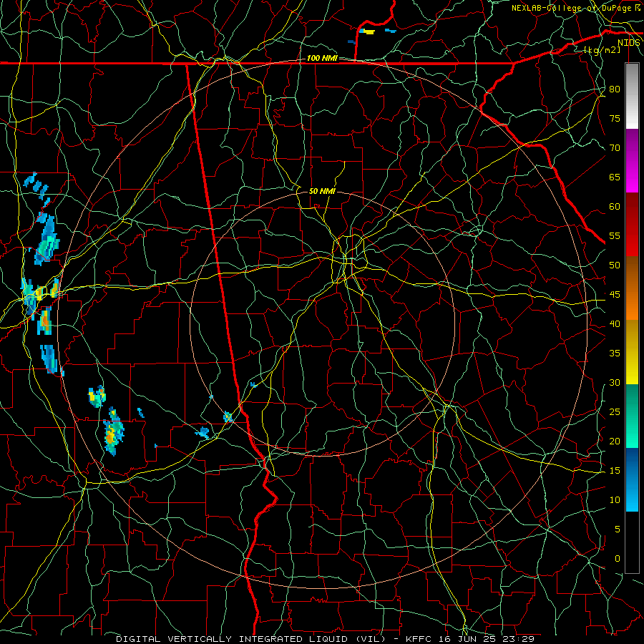Select the white-gray band of the color scale
The image size is (644, 644).
tap(632, 96)
